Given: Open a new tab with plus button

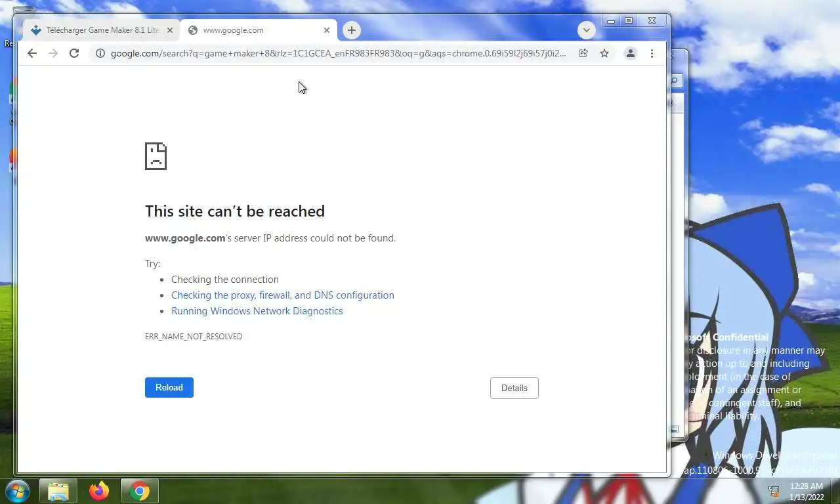Looking at the screenshot, I should point(352,30).
